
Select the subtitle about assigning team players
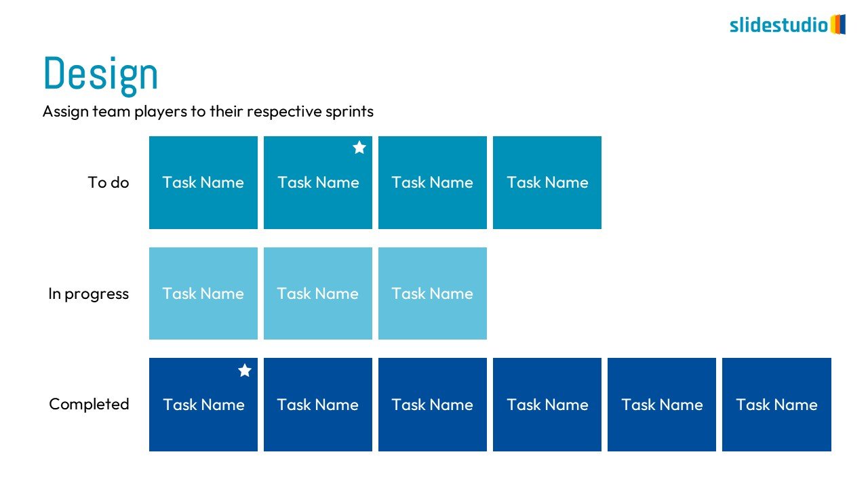[x=208, y=111]
